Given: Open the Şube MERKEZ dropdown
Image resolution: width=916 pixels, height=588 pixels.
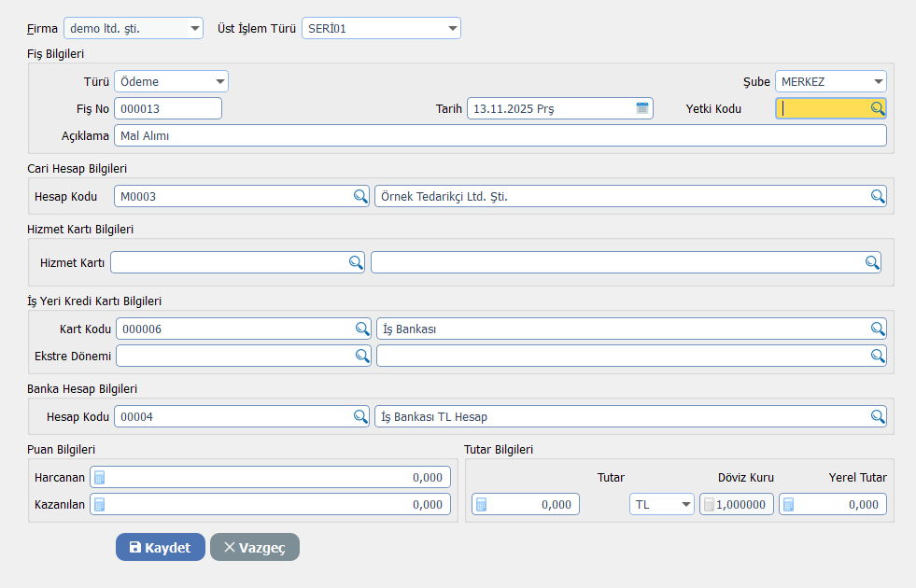Looking at the screenshot, I should coord(878,82).
